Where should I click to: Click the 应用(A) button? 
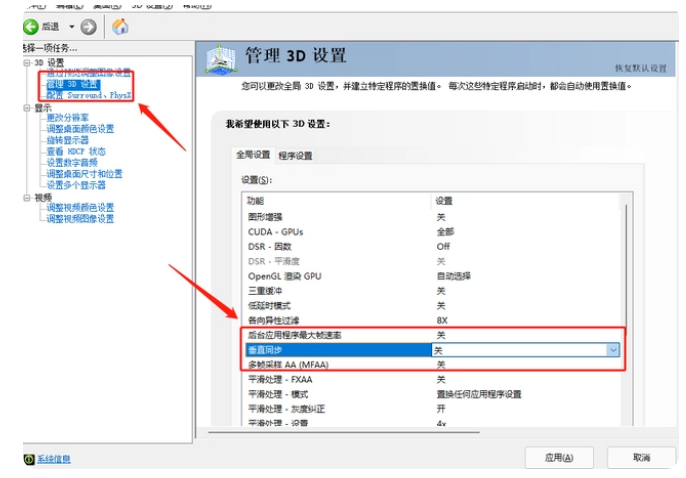[559, 458]
